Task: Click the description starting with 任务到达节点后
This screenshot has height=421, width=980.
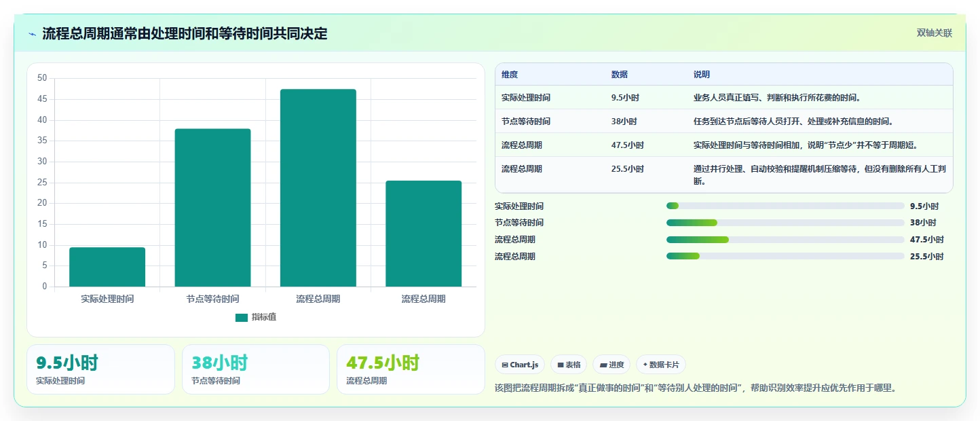Action: pyautogui.click(x=793, y=122)
